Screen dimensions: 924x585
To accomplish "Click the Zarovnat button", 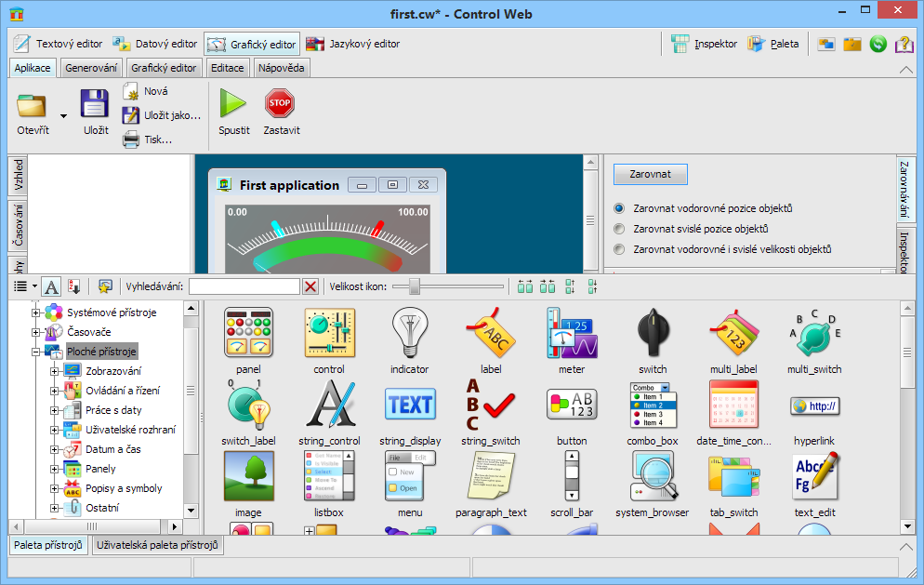I will 650,174.
